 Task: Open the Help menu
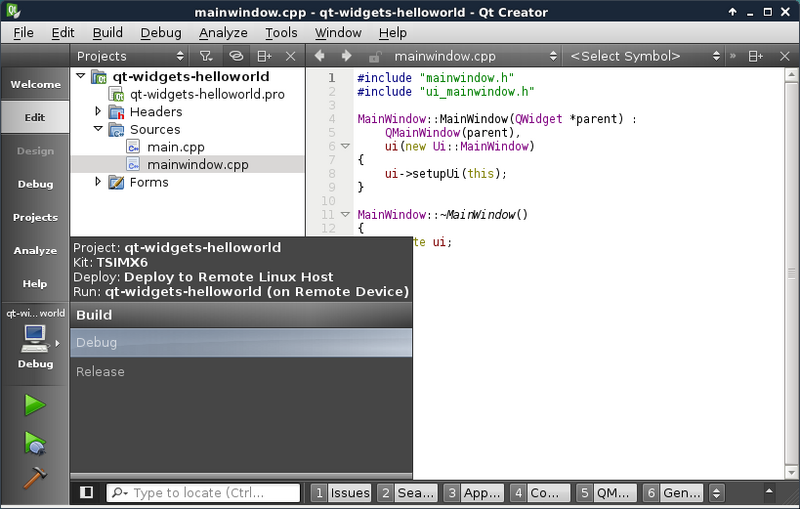coord(392,33)
